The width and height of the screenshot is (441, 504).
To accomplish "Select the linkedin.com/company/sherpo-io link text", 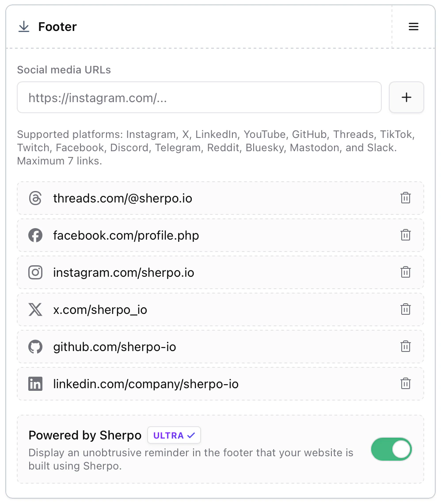I will (146, 384).
